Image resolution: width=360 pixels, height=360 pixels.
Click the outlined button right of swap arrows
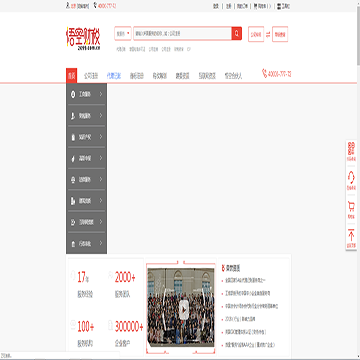point(280,34)
